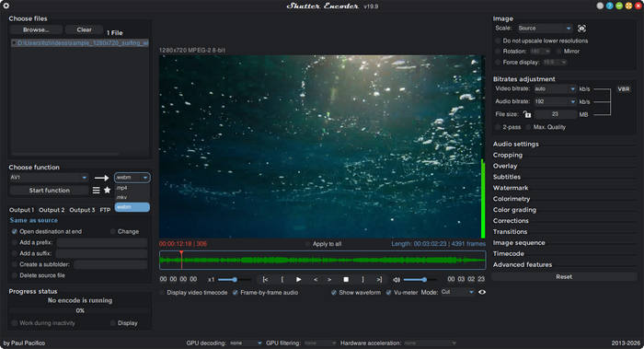This screenshot has width=644, height=349.
Task: Open the AV1 function dropdown
Action: tap(49, 178)
